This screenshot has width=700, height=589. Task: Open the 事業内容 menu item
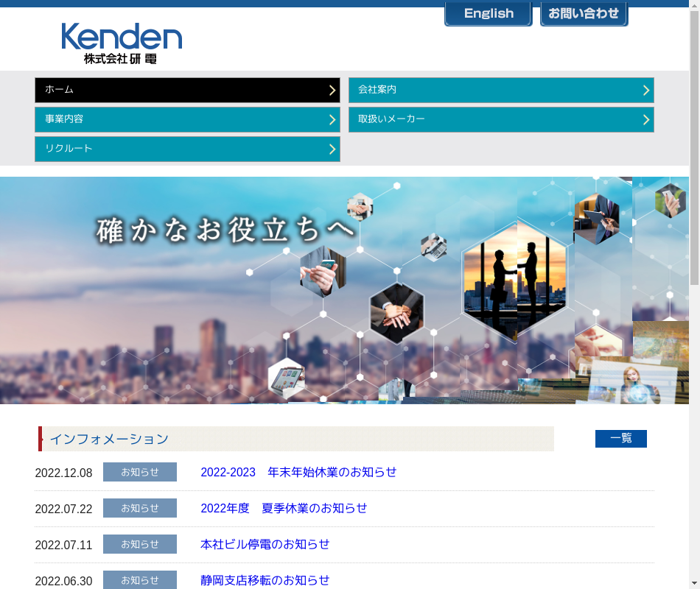187,119
